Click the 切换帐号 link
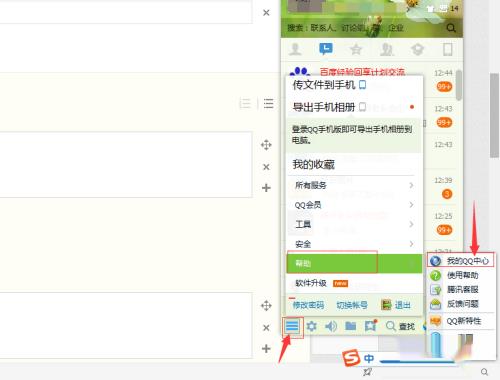The height and width of the screenshot is (380, 500). (352, 305)
